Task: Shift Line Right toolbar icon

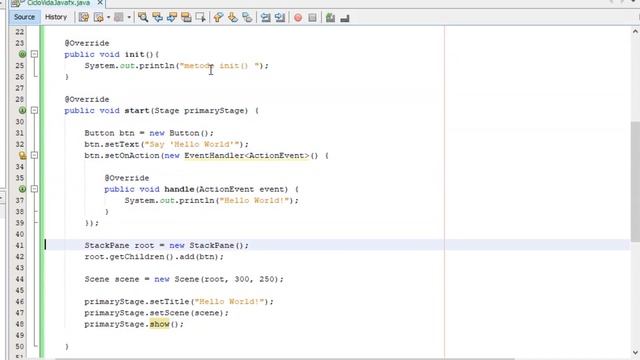Action: point(280,18)
